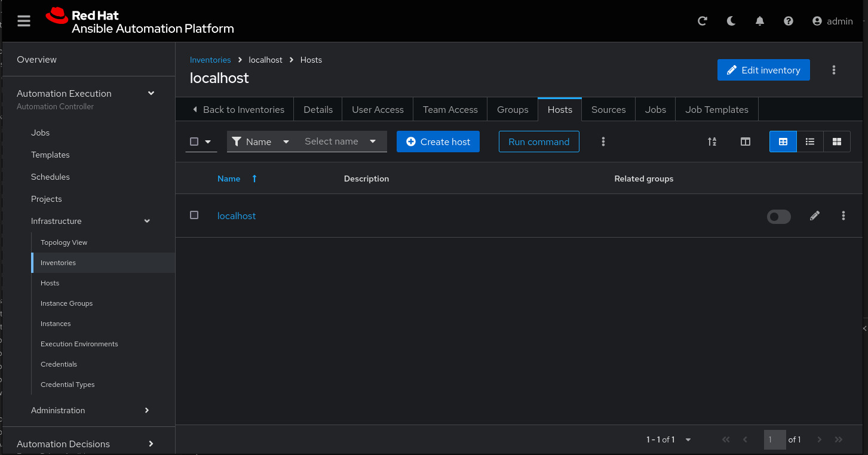Screen dimensions: 868x455
Task: Select the Hosts tab
Action: point(560,109)
